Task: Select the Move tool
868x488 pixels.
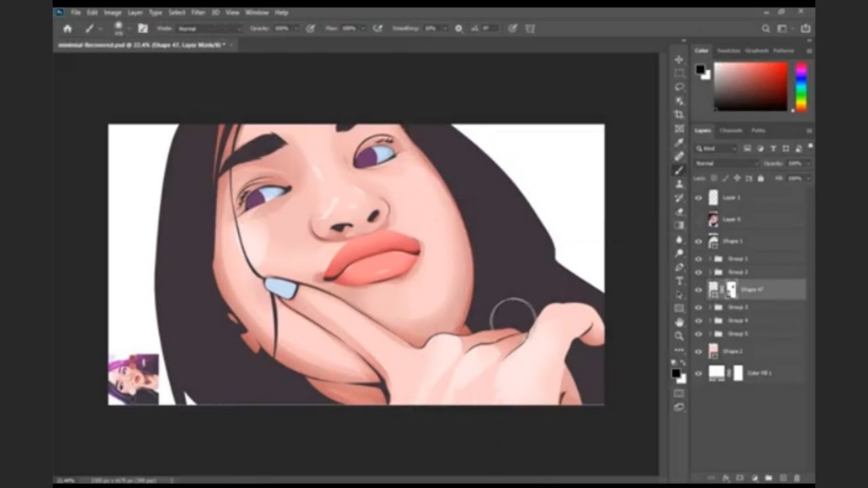Action: click(x=679, y=60)
